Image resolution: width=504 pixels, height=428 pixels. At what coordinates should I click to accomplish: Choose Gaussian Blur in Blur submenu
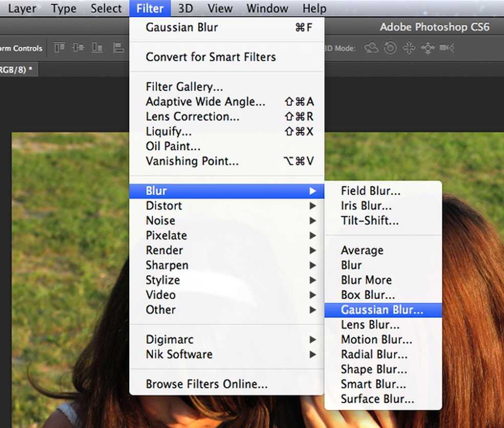[382, 310]
